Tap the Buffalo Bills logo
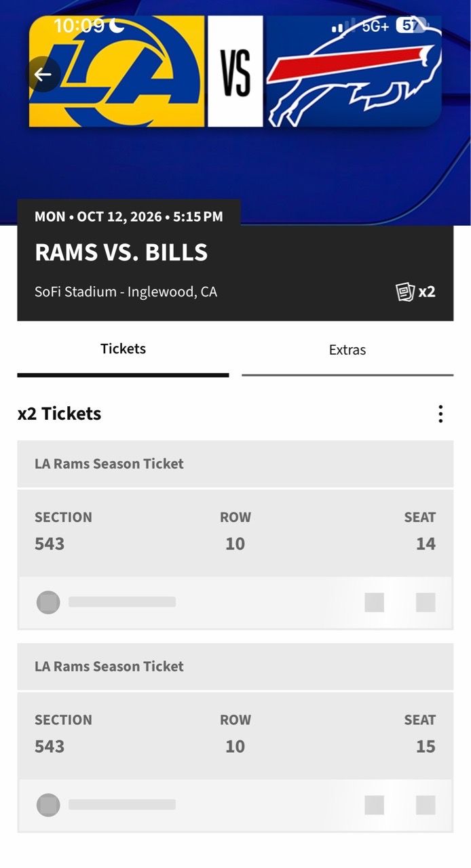This screenshot has height=868, width=471. [x=354, y=71]
